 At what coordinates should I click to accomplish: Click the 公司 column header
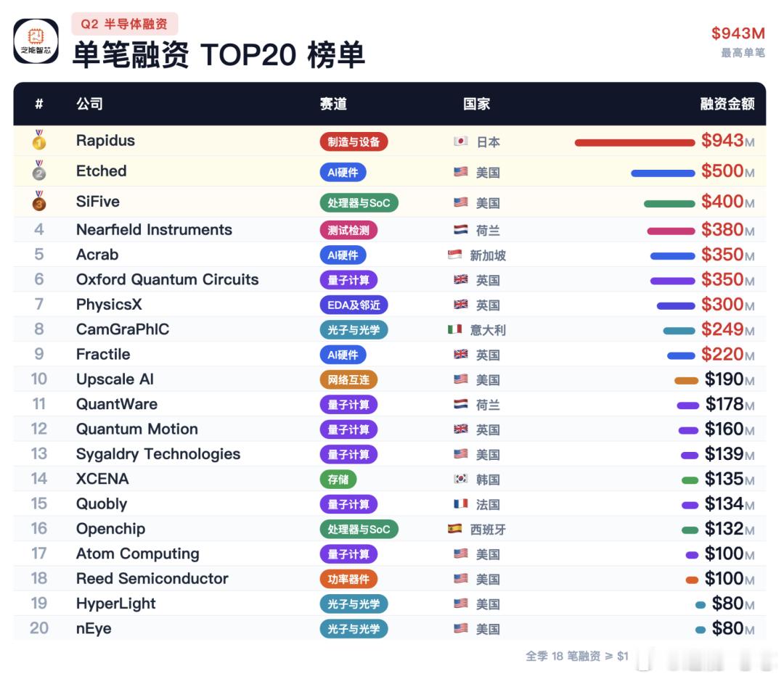pos(89,104)
